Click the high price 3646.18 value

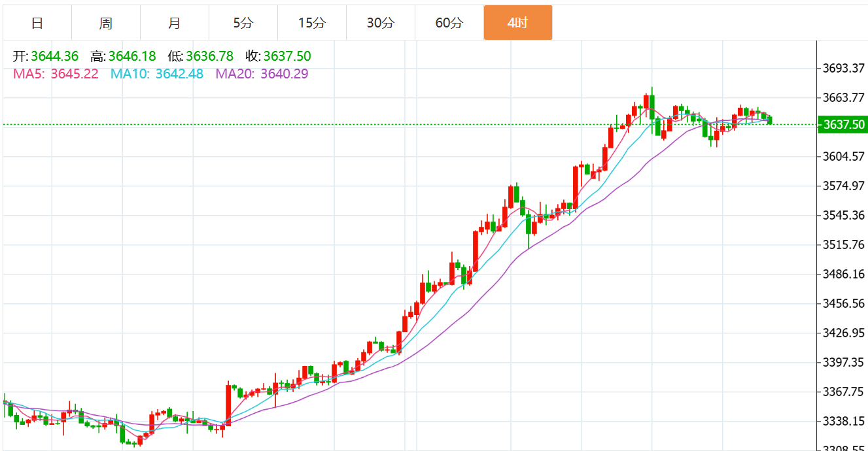tap(132, 56)
